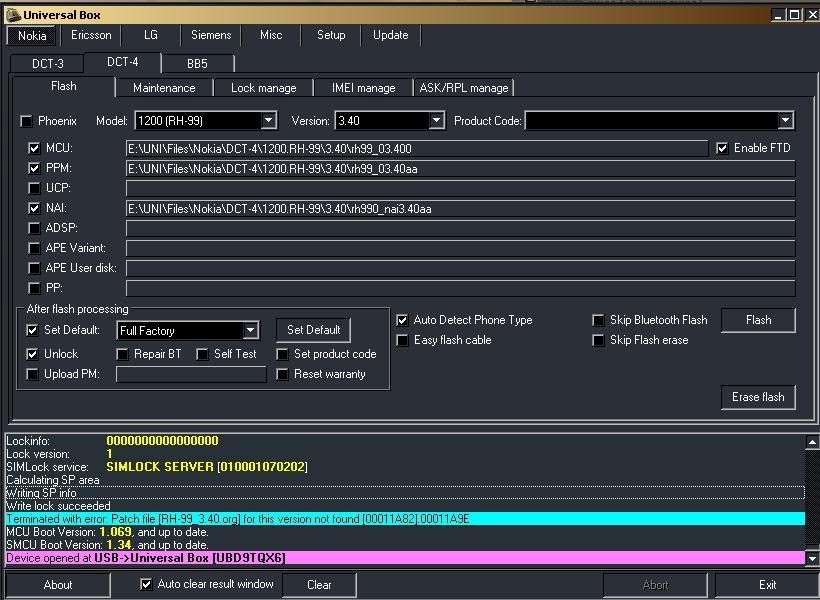Click the Upload PM text field
Image resolution: width=820 pixels, height=600 pixels.
coord(191,375)
